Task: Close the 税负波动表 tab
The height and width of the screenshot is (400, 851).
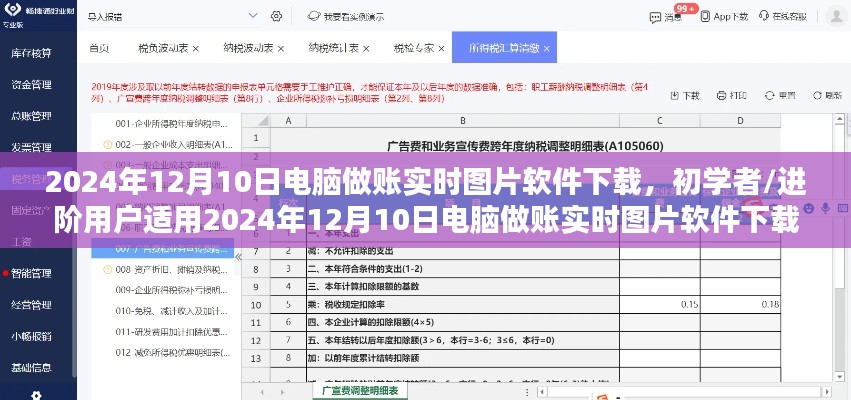Action: point(195,48)
